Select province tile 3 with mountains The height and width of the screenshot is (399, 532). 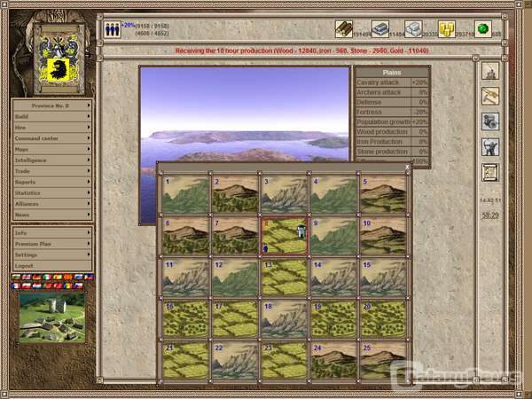(285, 195)
